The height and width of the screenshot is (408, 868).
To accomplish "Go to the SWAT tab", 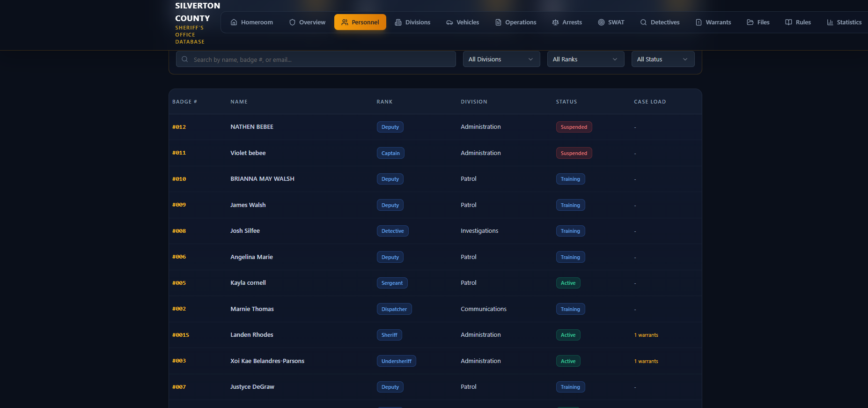I will click(611, 22).
